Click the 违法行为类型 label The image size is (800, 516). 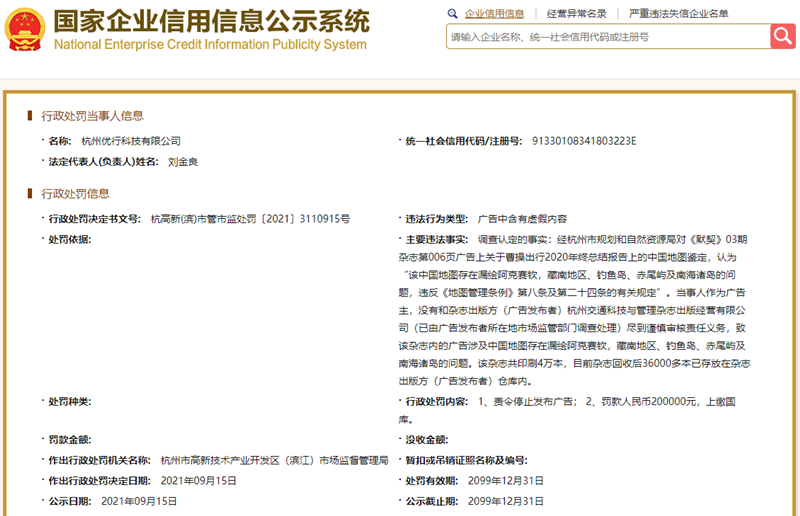(437, 219)
